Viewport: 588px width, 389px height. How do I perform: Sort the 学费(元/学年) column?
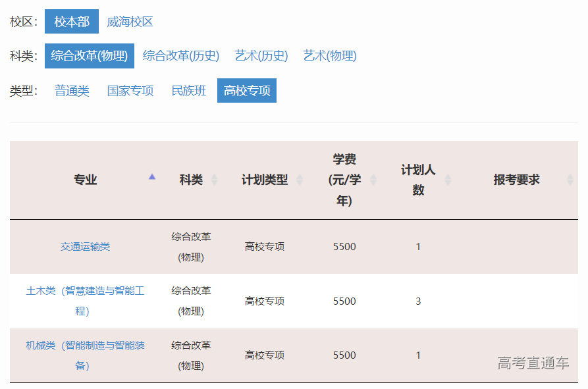(x=373, y=178)
